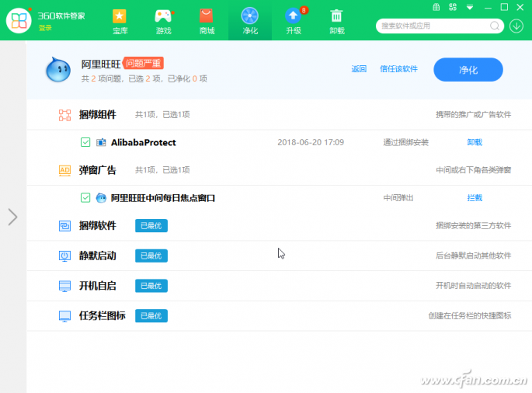Click the gift box icon in title bar
This screenshot has height=393, width=532.
click(436, 7)
